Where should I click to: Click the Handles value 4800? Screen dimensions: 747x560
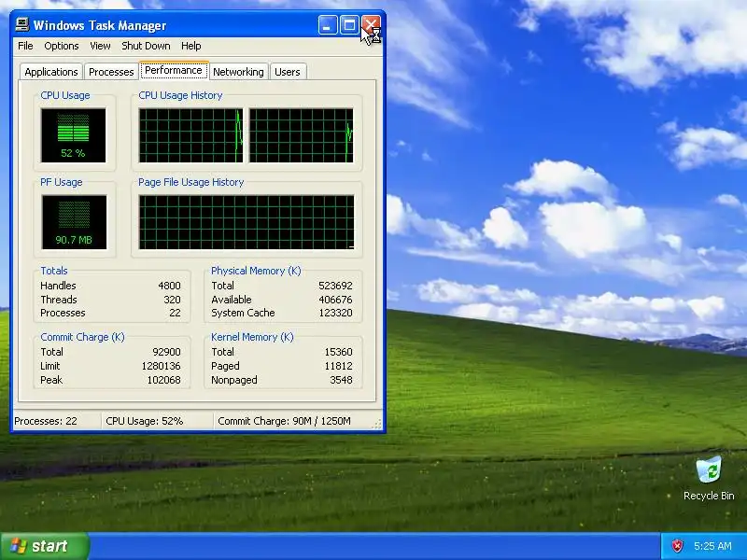pyautogui.click(x=169, y=286)
